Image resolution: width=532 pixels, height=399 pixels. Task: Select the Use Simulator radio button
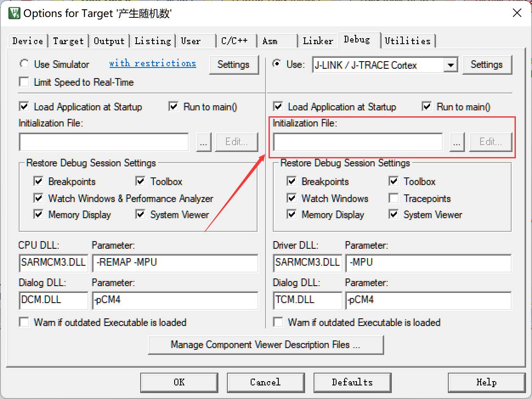[25, 64]
